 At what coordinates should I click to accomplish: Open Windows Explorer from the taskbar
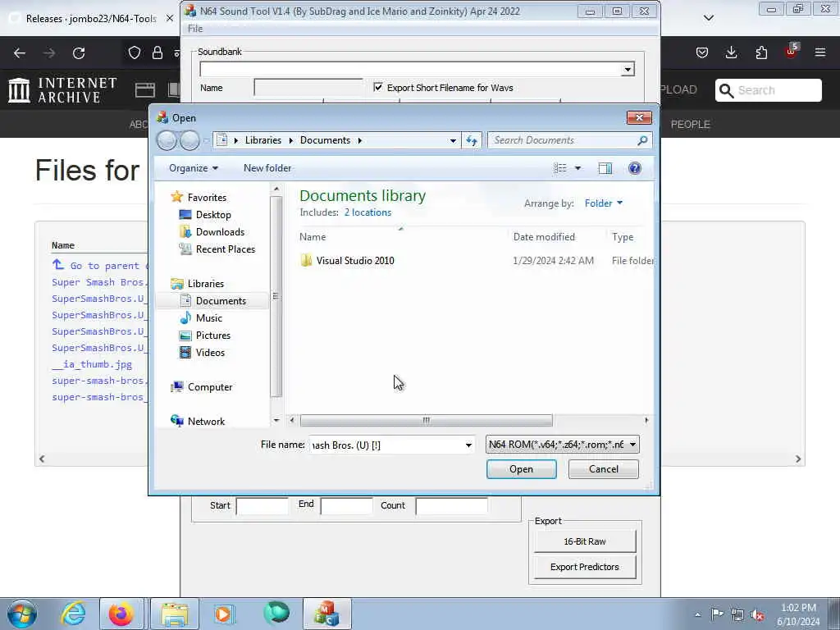tap(175, 614)
